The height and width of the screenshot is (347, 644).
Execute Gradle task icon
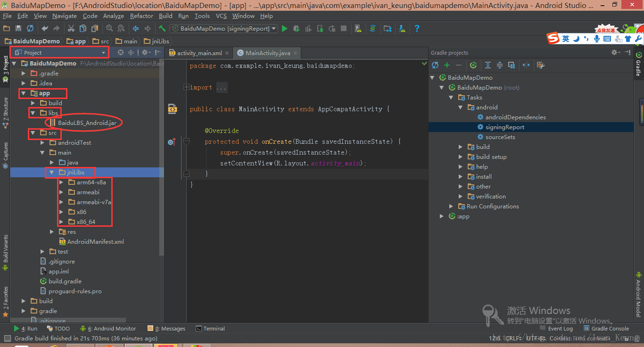[x=473, y=65]
